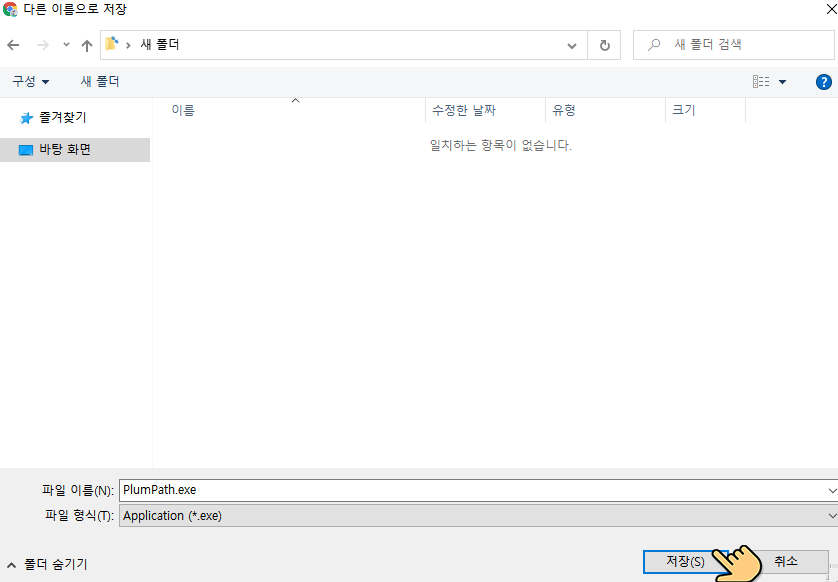This screenshot has height=582, width=838.
Task: Click the folder icon in address bar
Action: [x=112, y=44]
